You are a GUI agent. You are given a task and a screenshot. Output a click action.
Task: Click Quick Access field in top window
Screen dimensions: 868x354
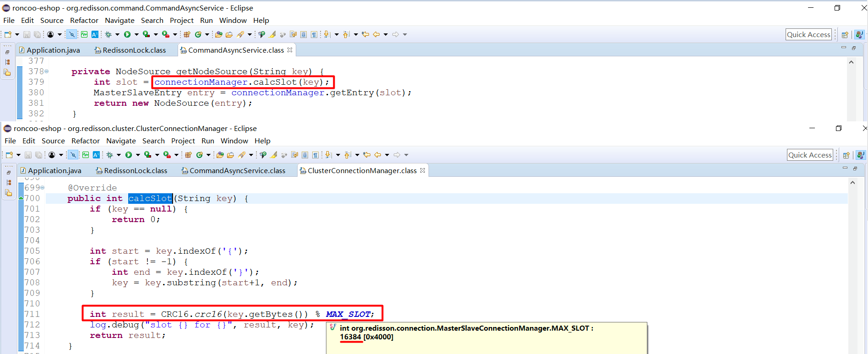tap(808, 34)
